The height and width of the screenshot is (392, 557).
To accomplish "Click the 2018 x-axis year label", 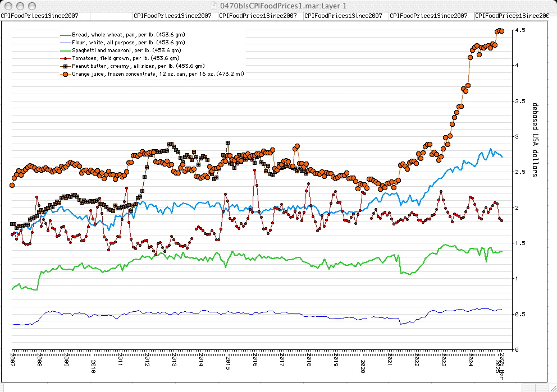I will tap(309, 359).
